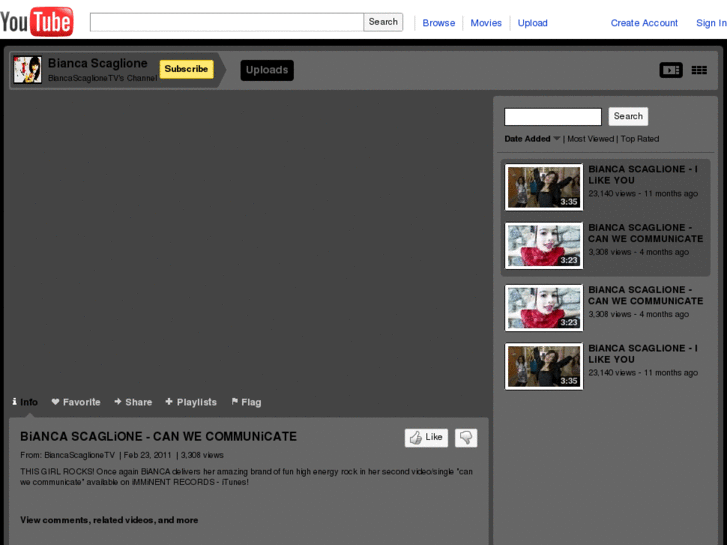The image size is (727, 545).
Task: Expand the Date Added sort dropdown
Action: tap(532, 139)
